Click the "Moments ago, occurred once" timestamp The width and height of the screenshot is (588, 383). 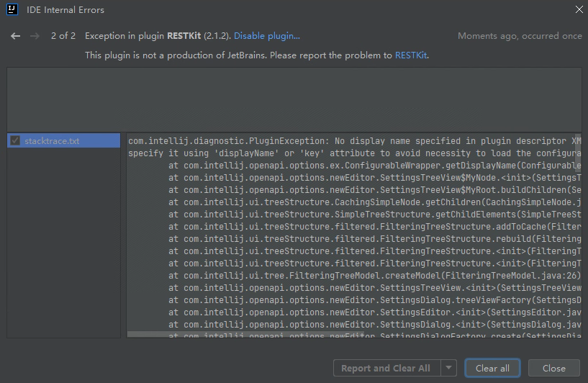[x=520, y=36]
